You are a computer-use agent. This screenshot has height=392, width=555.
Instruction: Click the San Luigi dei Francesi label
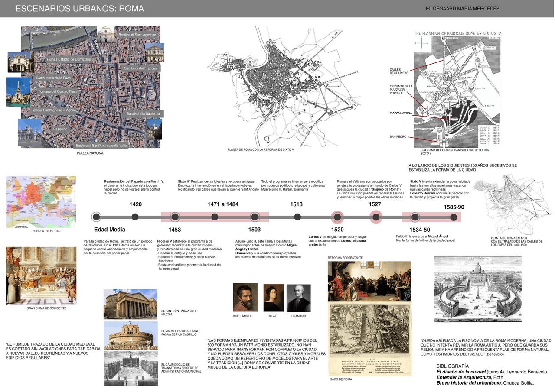141,68
